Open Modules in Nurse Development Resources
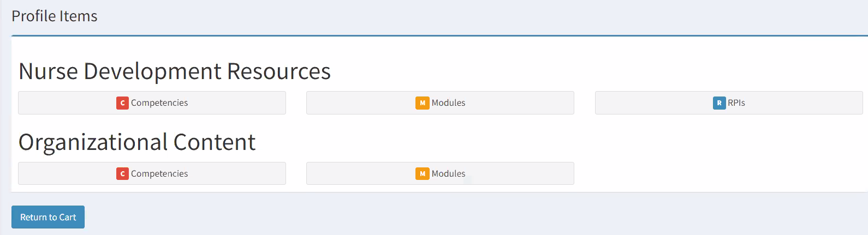868x235 pixels. [x=440, y=103]
